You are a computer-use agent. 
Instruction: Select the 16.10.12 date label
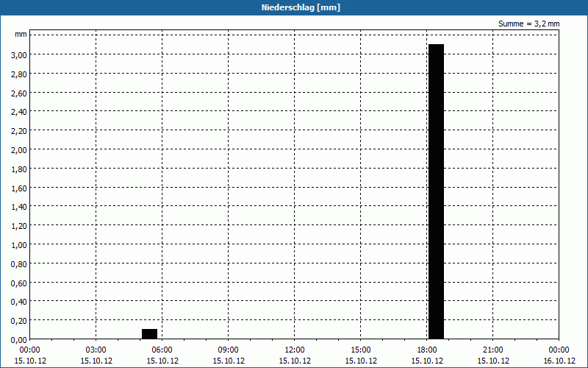(x=559, y=361)
